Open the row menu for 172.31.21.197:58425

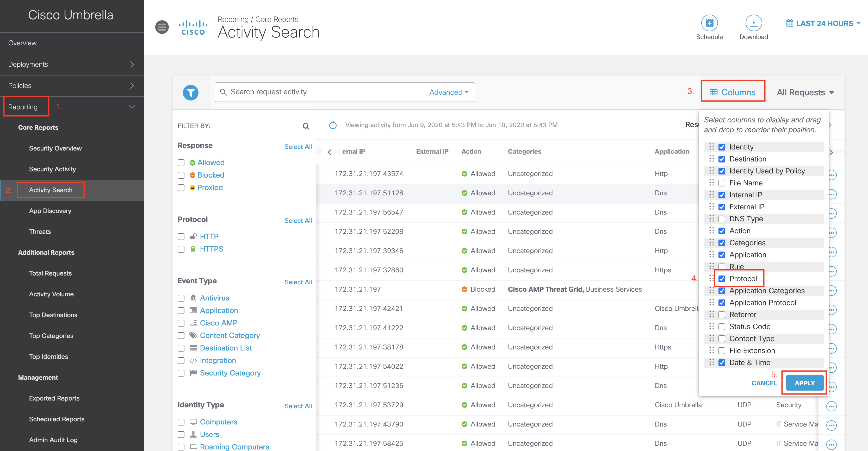tap(831, 444)
